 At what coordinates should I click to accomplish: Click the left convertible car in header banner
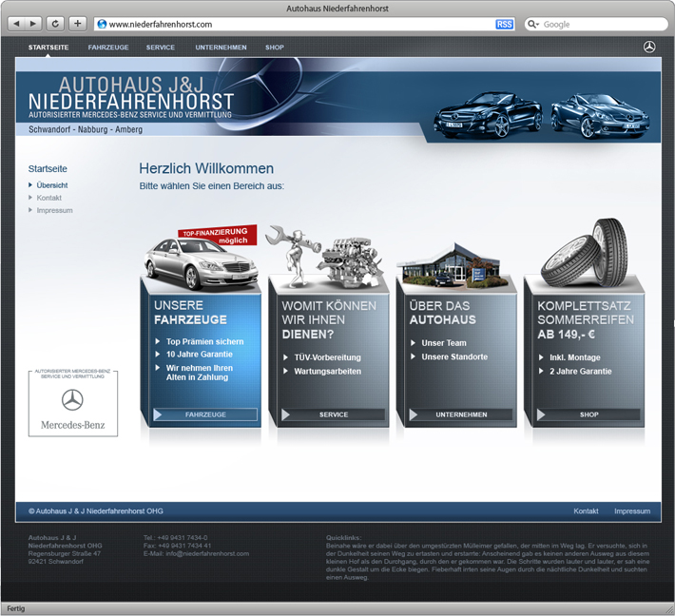point(489,114)
